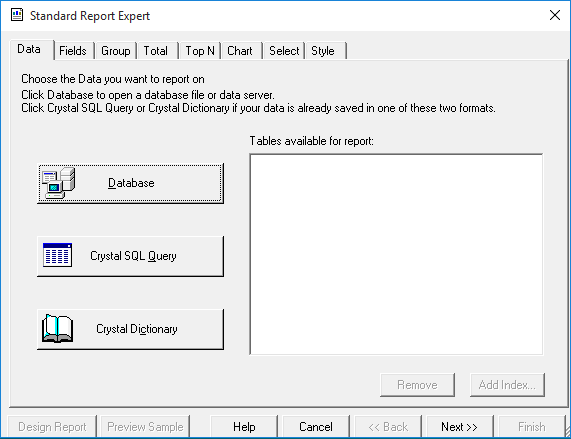Advance with the Next >> button
The width and height of the screenshot is (571, 439).
point(460,426)
